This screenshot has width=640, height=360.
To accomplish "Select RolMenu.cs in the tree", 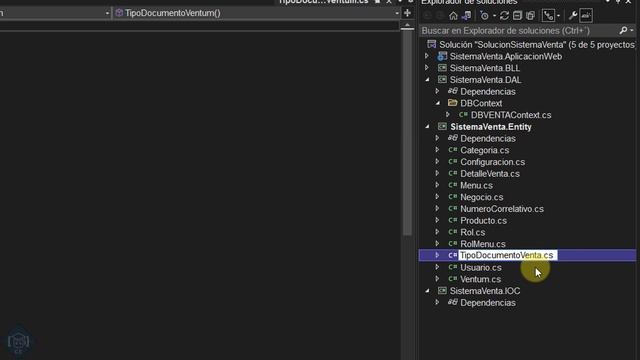I will pos(482,244).
